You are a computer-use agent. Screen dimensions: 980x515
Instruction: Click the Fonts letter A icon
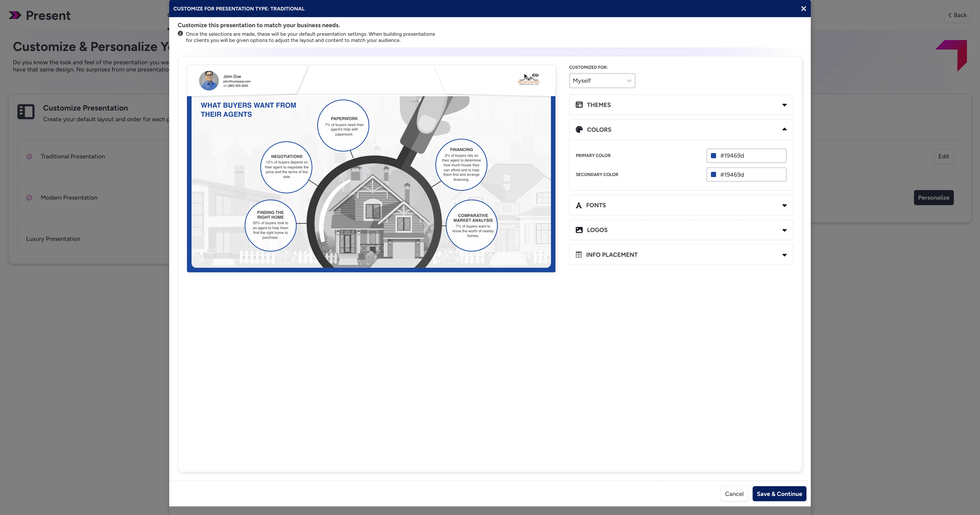pos(579,205)
